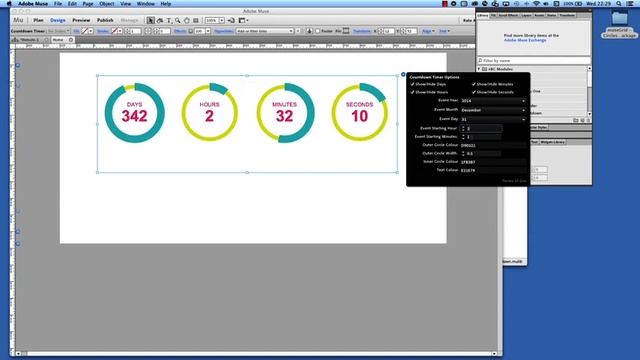Click the import icon in Library panel
Viewport: 640px width, 360px height.
[582, 120]
